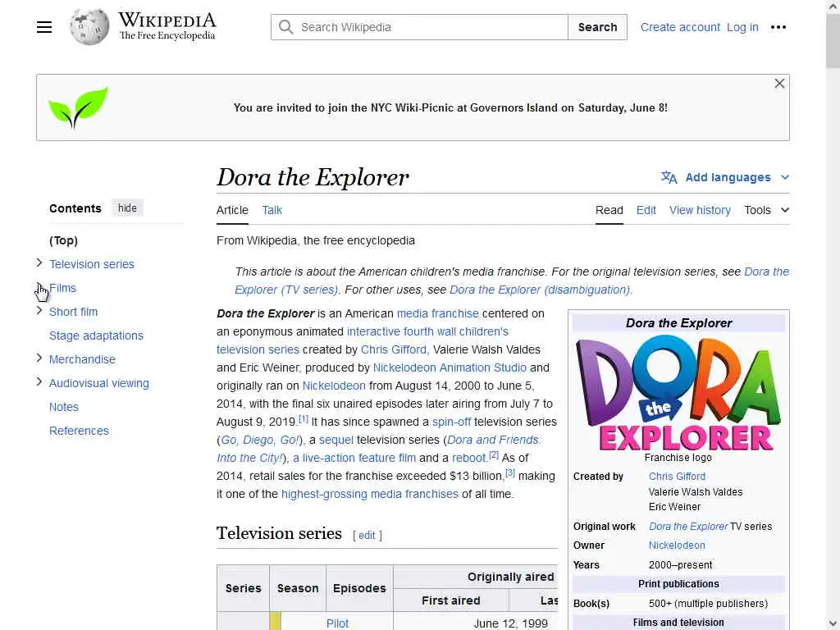
Task: Open highest-grossing media franchises link
Action: pyautogui.click(x=370, y=494)
